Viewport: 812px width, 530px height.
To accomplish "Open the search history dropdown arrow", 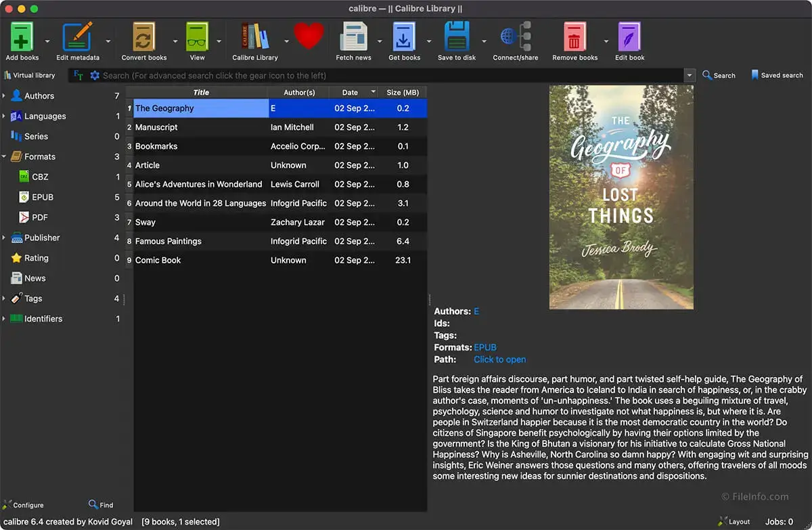I will (690, 76).
